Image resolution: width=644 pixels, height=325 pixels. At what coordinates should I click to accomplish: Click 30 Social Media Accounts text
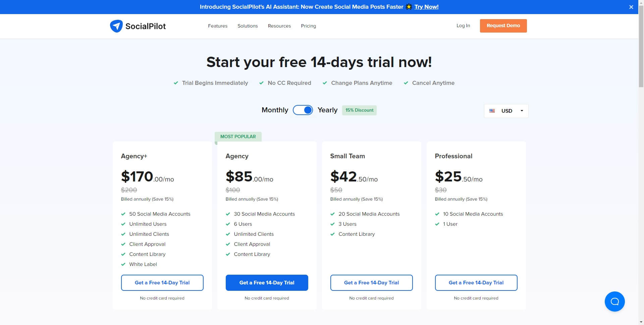264,214
